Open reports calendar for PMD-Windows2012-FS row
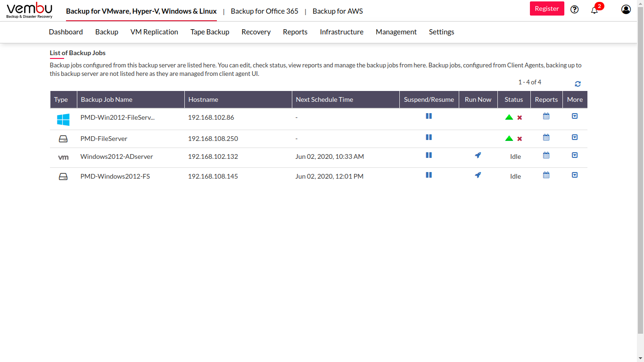This screenshot has height=362, width=644. pyautogui.click(x=546, y=175)
